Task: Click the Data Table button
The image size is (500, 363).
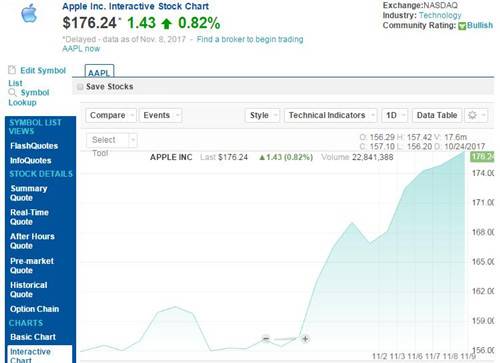Action: point(437,115)
